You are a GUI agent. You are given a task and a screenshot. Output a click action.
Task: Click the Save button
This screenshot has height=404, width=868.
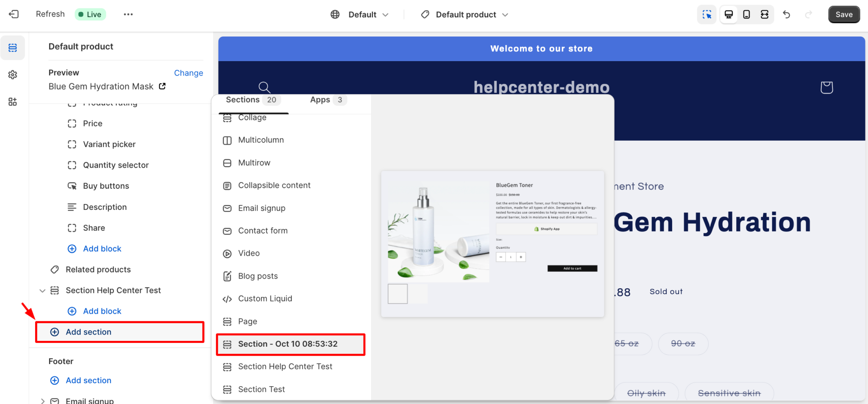(x=843, y=14)
